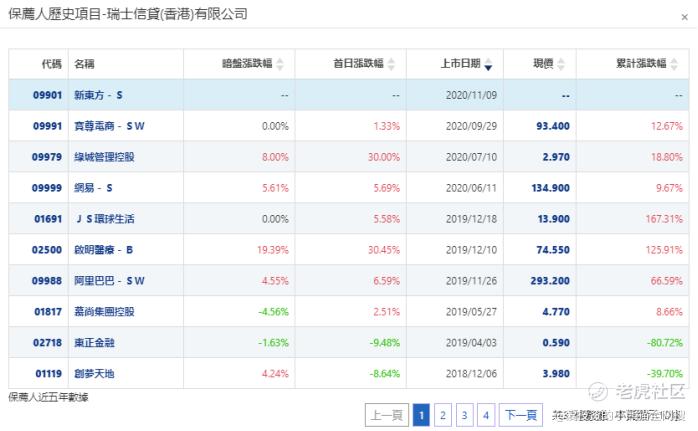Go to page 4
The height and width of the screenshot is (431, 698).
[486, 415]
